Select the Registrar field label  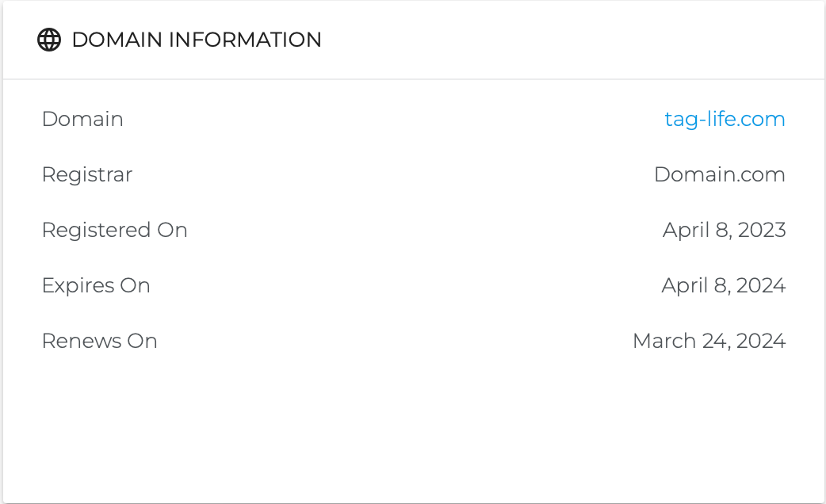87,174
